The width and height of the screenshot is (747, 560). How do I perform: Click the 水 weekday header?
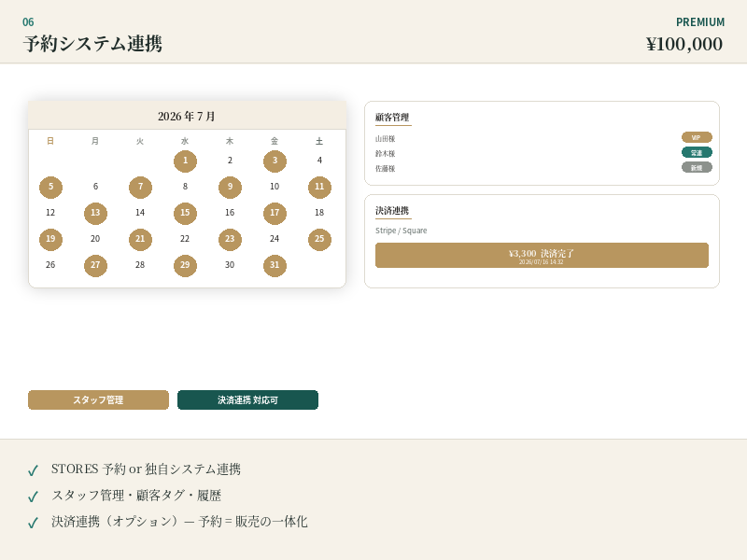(185, 141)
